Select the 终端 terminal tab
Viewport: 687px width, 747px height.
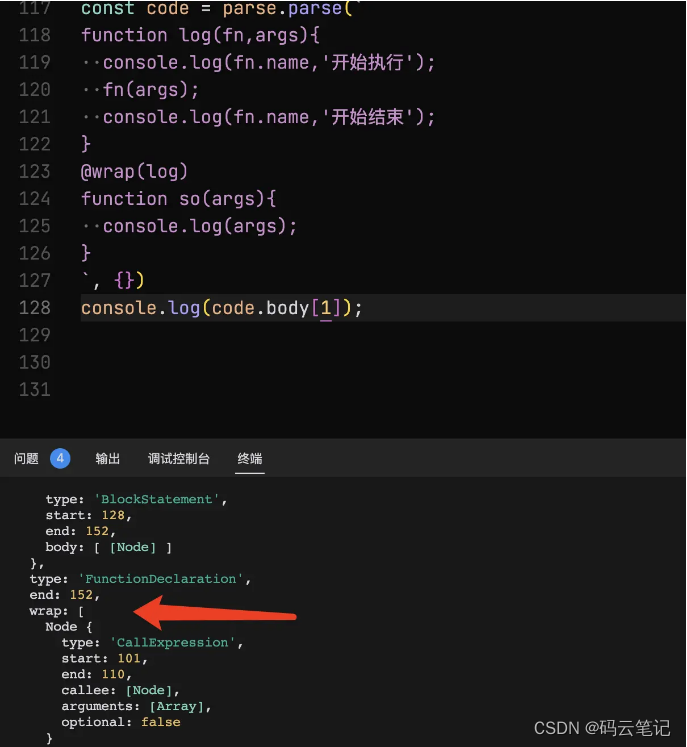pyautogui.click(x=250, y=458)
